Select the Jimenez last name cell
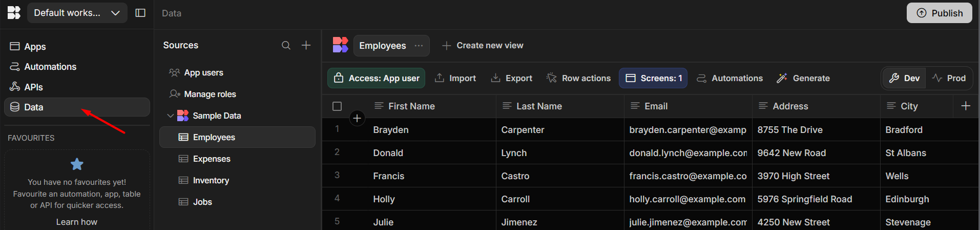 (560, 222)
